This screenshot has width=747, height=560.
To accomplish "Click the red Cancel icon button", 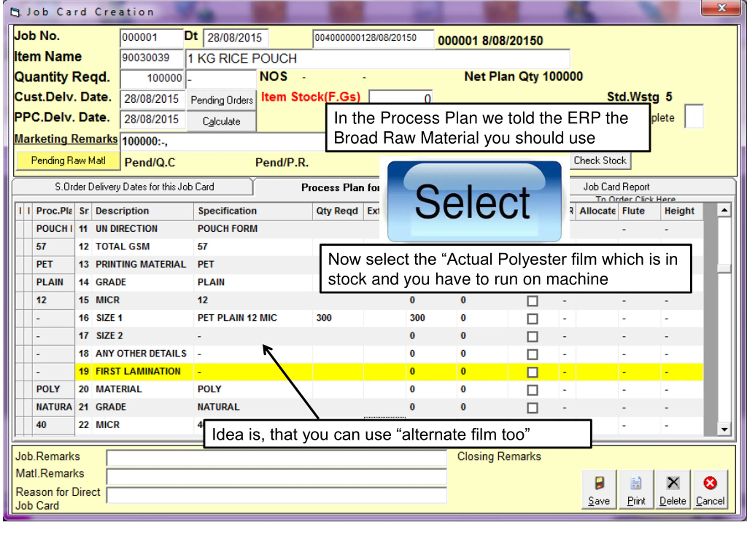I will tap(710, 489).
